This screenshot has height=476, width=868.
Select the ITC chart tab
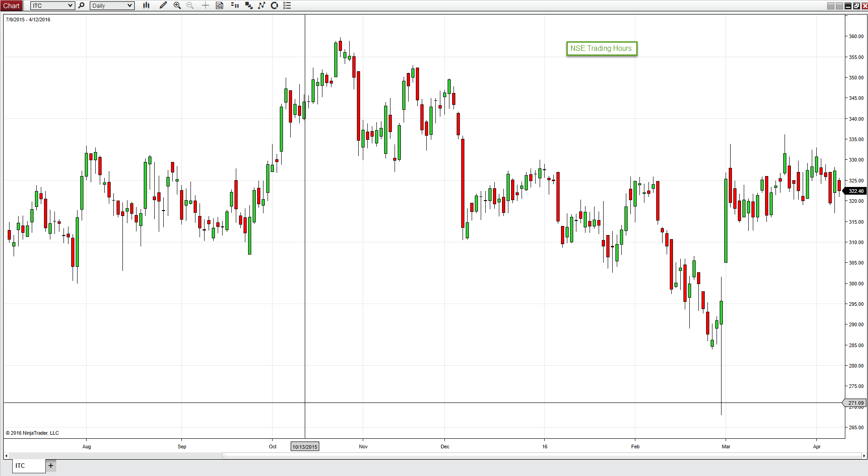click(29, 466)
